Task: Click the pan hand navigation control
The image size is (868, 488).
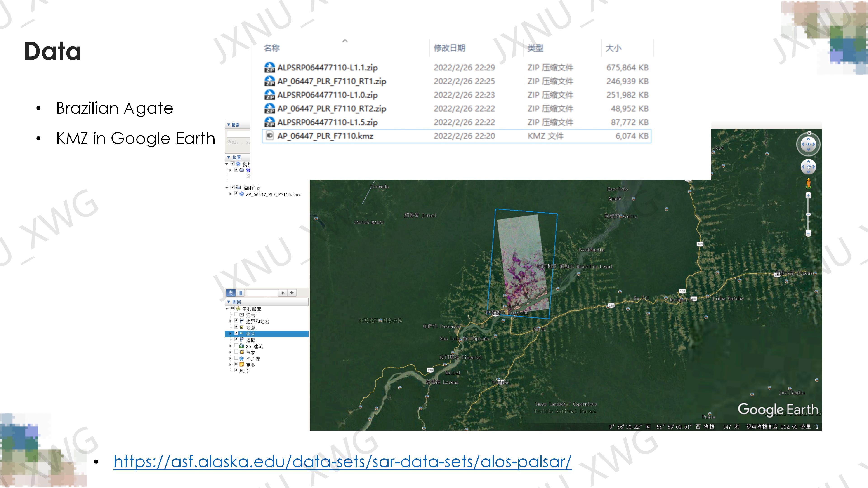Action: [808, 167]
